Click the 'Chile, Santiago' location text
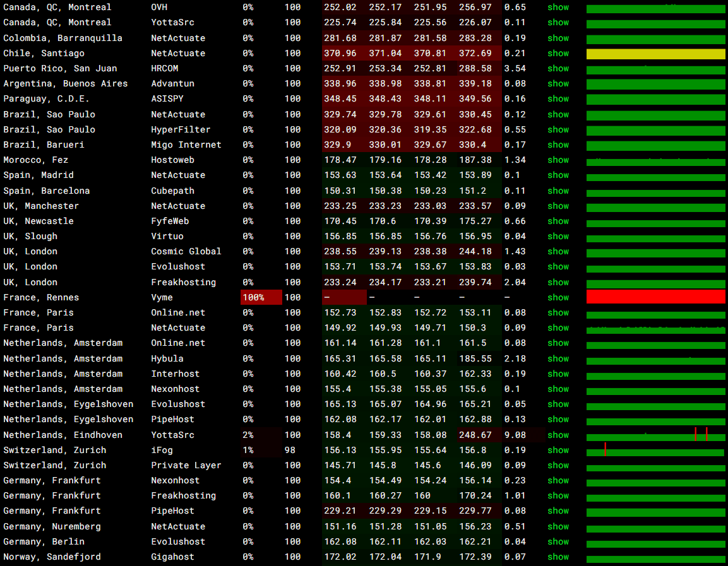Viewport: 728px width, 566px height. pos(44,54)
